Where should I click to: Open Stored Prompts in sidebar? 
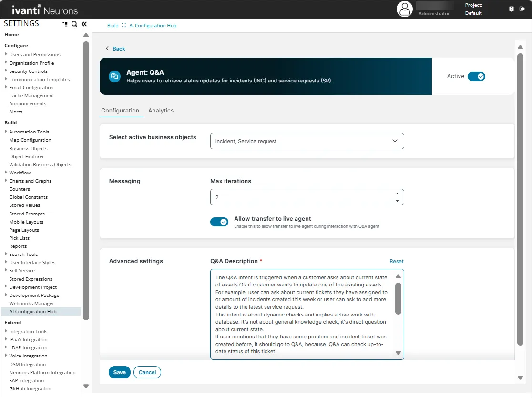pos(27,214)
